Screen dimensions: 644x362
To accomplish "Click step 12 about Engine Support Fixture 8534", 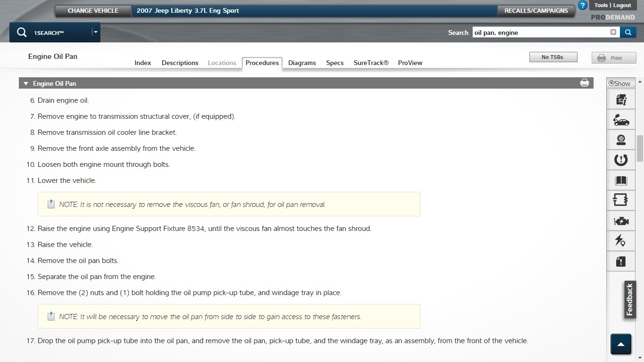I will click(205, 229).
